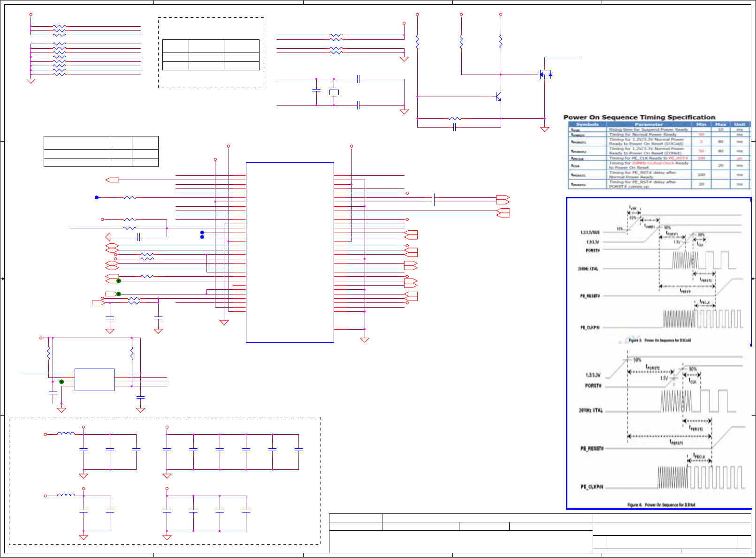The width and height of the screenshot is (756, 558).
Task: Click the Parameter column header
Action: click(649, 124)
